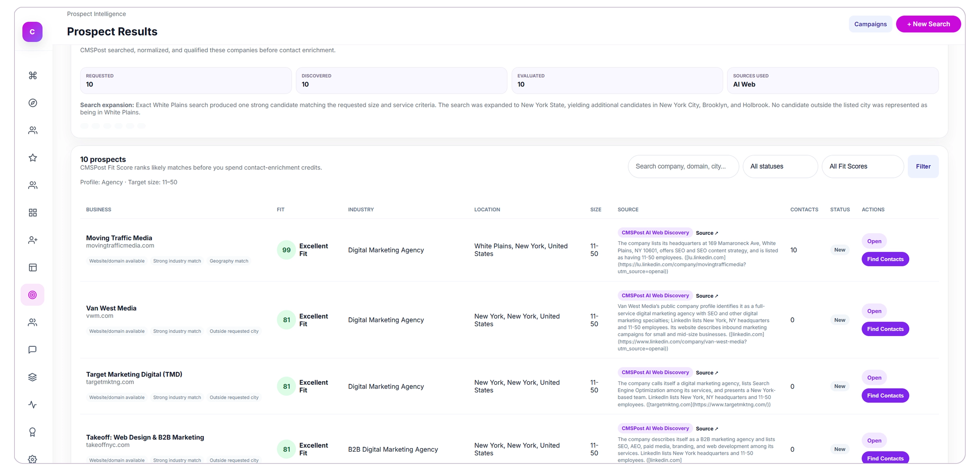Click the movingtrafficmedia.com domain text
The image size is (980, 471).
tap(120, 245)
